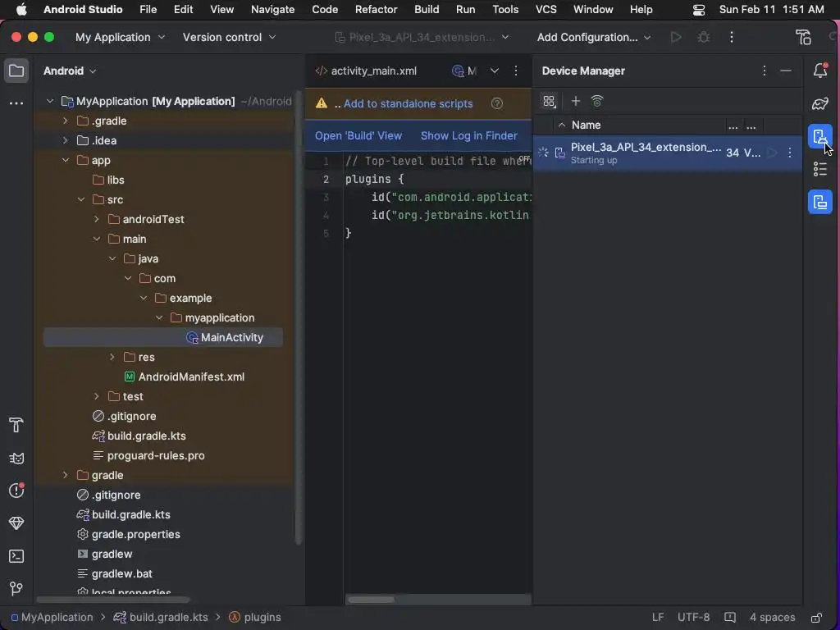Toggle device group view in Device Manager
Viewport: 840px width, 630px height.
[x=549, y=101]
